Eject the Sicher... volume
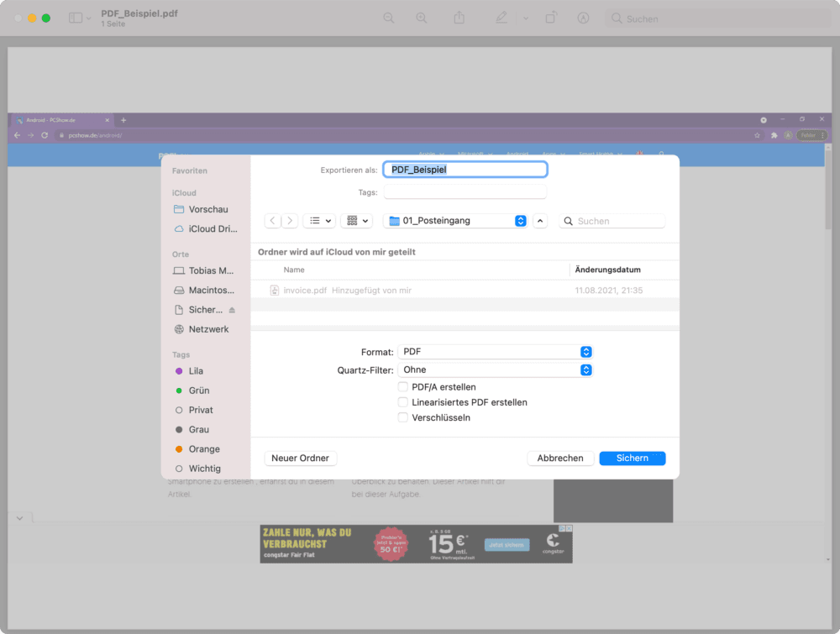 coord(232,310)
